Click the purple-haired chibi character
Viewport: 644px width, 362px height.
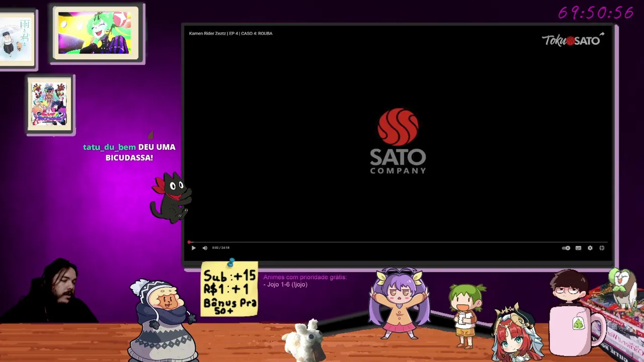pyautogui.click(x=399, y=304)
